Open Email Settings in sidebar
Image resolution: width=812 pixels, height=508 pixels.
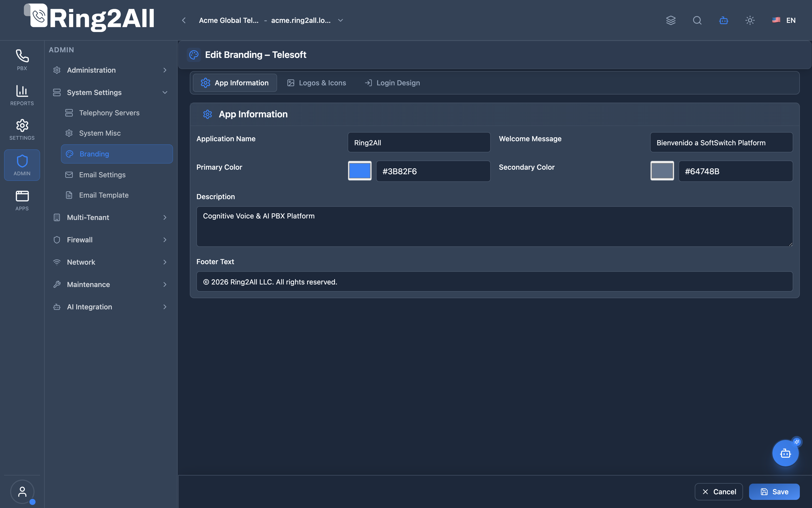[x=117, y=175]
